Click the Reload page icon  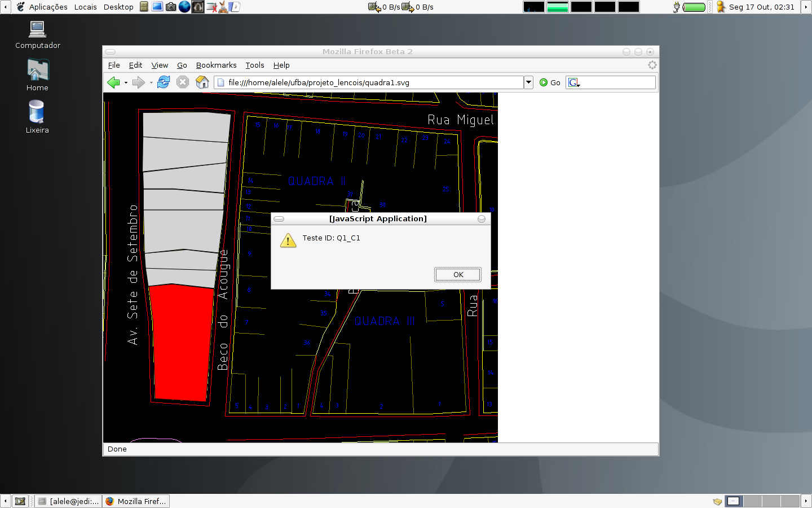164,82
